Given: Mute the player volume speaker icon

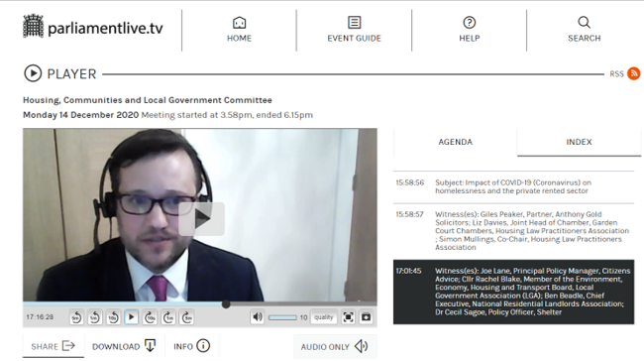Looking at the screenshot, I should click(x=258, y=317).
